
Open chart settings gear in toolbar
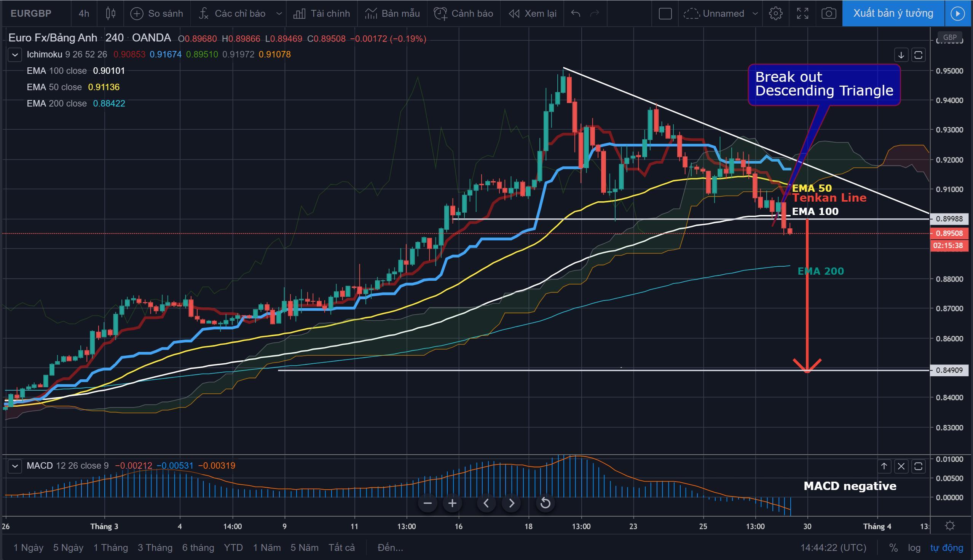(x=776, y=13)
